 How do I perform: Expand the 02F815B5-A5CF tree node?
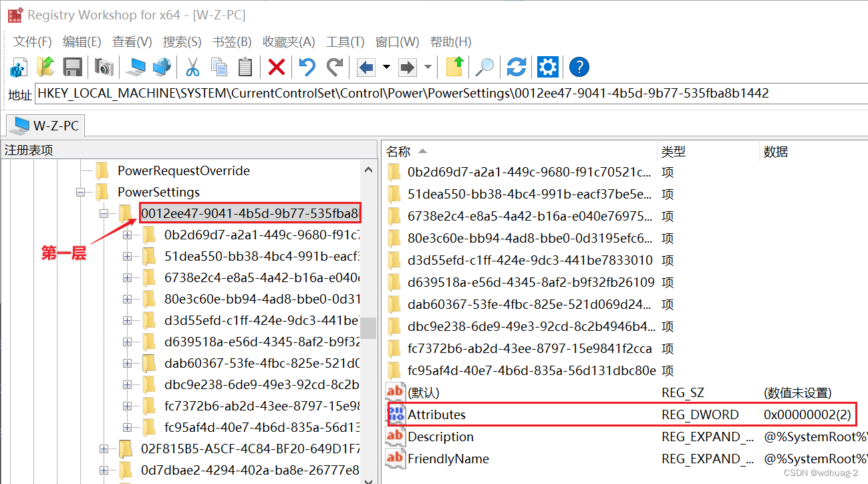[104, 449]
